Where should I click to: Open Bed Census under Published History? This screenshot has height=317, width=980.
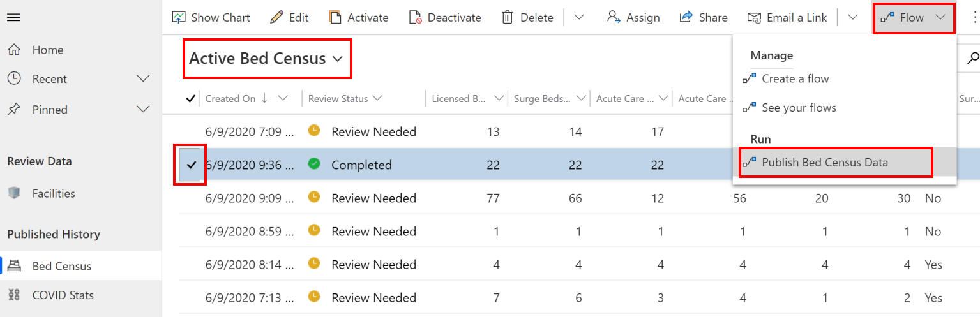point(62,266)
